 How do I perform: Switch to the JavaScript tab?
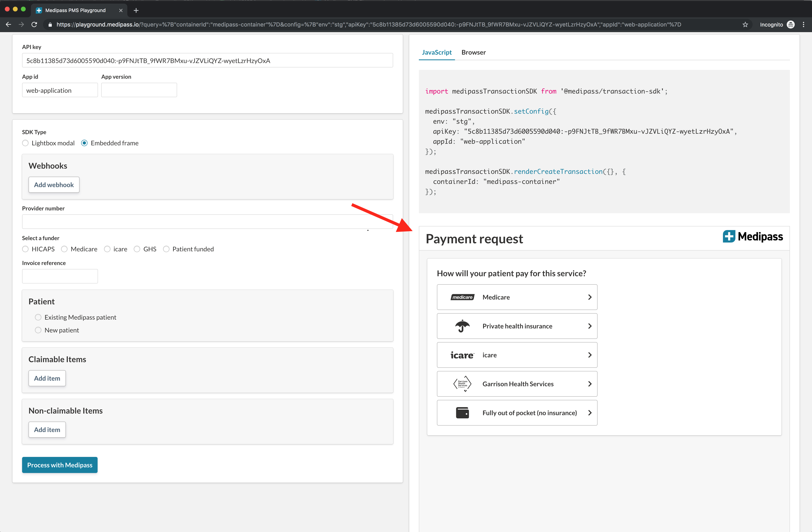coord(436,52)
